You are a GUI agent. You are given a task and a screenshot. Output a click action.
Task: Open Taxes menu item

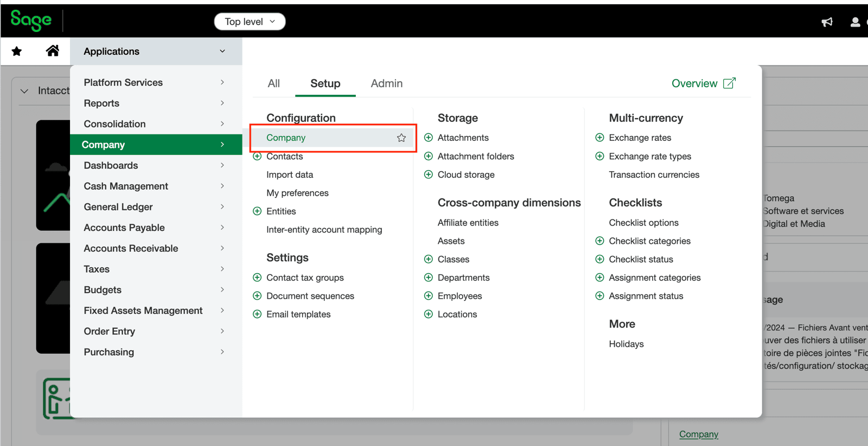(156, 269)
